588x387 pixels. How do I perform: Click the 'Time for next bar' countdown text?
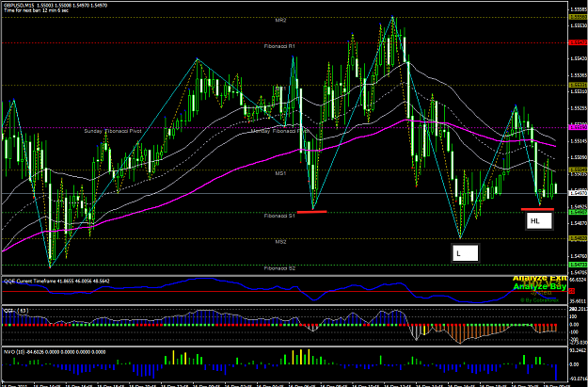(36, 10)
